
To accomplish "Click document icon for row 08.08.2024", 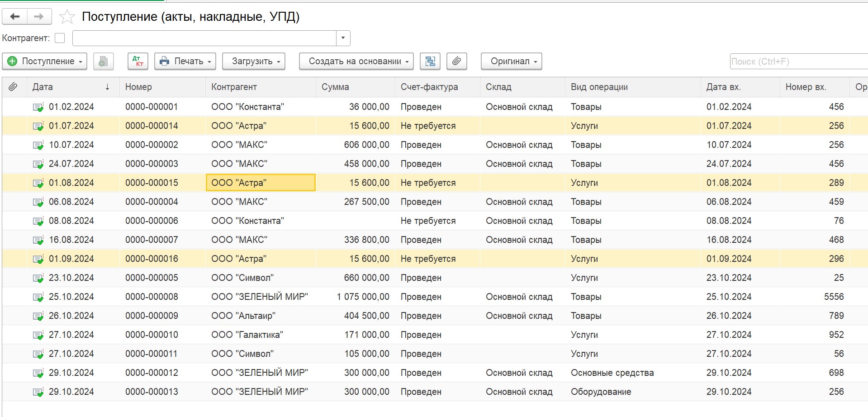I will [x=38, y=221].
